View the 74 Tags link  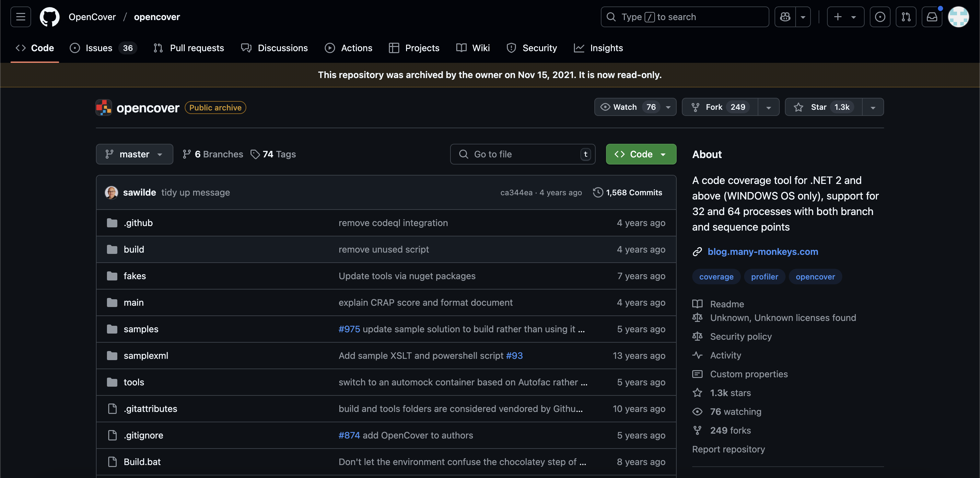[273, 154]
